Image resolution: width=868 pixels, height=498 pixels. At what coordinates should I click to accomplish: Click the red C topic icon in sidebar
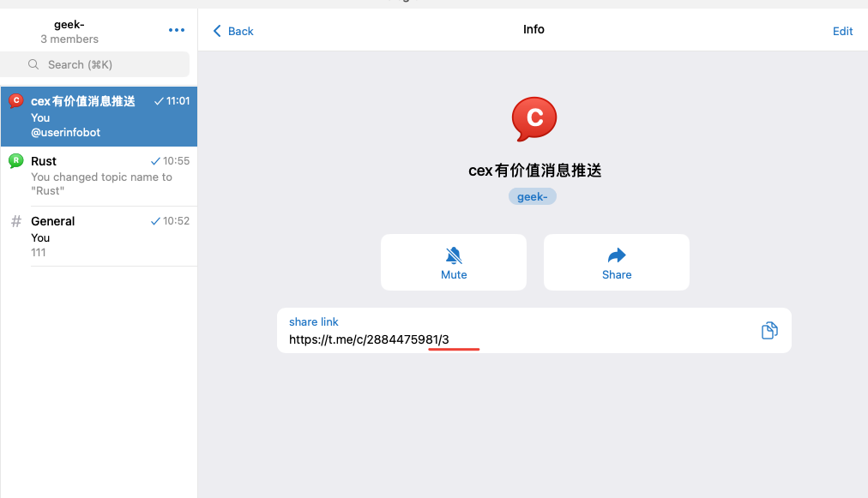click(x=15, y=101)
